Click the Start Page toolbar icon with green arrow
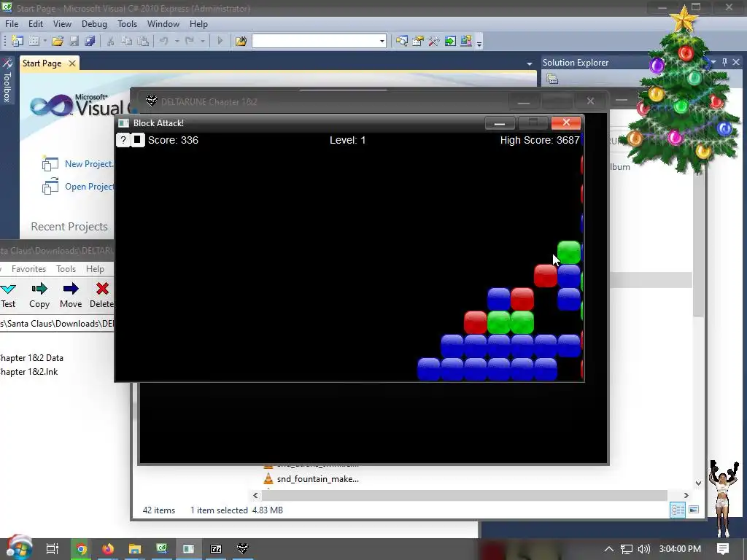Image resolution: width=747 pixels, height=560 pixels. tap(450, 42)
